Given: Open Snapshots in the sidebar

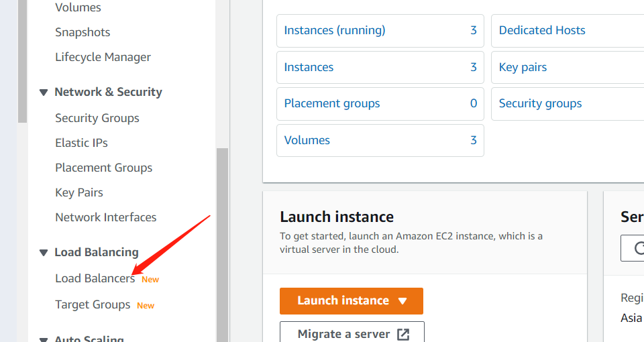Looking at the screenshot, I should click(83, 32).
